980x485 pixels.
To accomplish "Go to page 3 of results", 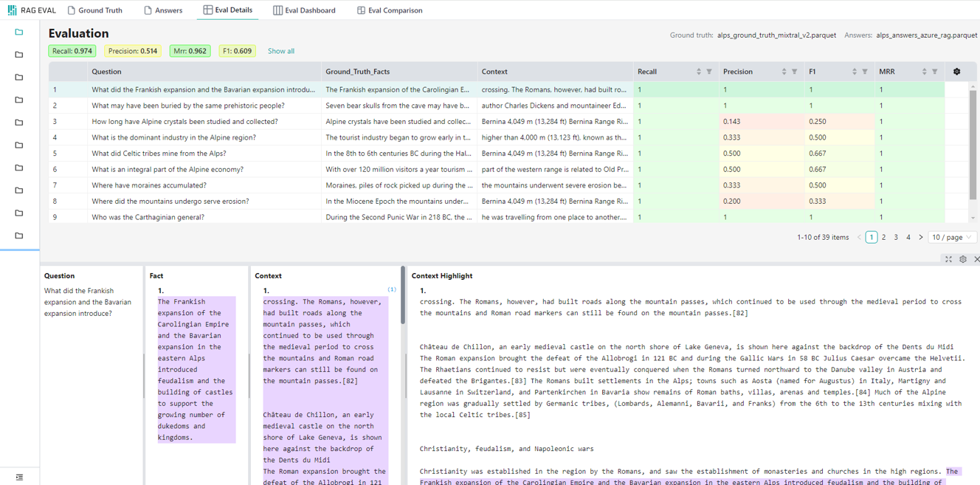I will 896,237.
